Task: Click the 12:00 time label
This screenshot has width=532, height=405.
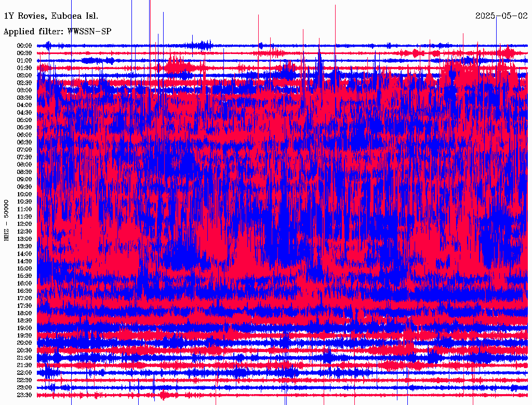Action: point(24,224)
